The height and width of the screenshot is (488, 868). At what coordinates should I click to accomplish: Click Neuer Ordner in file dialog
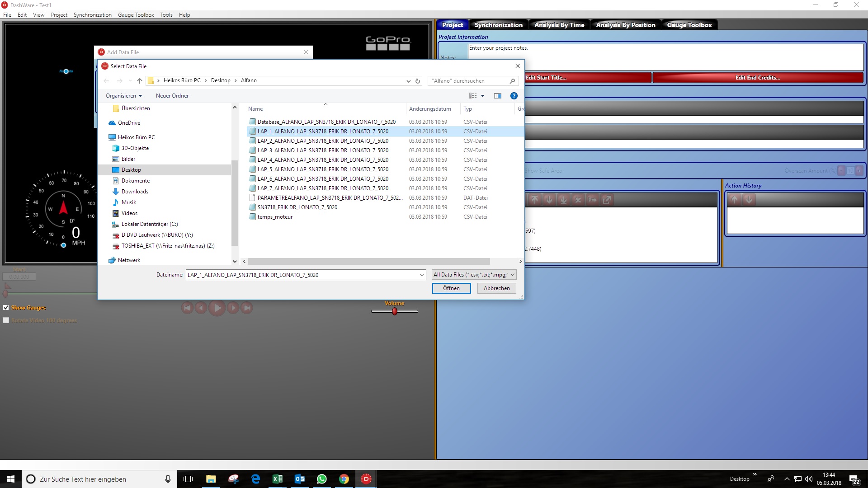pyautogui.click(x=172, y=96)
